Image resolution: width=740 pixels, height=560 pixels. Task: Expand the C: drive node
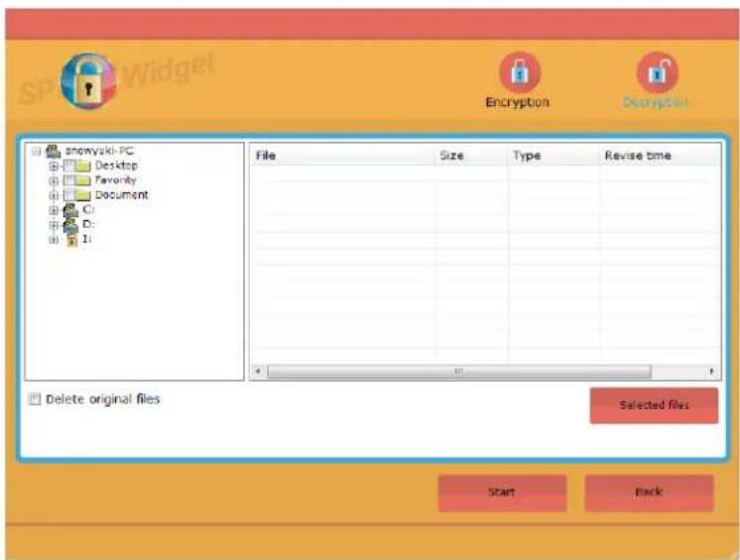click(54, 210)
